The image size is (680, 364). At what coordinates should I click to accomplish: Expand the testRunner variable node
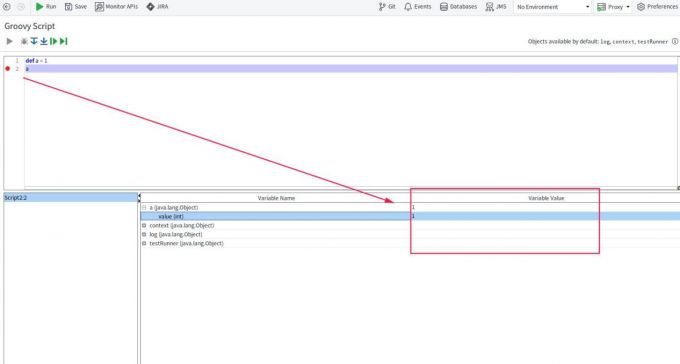[x=144, y=243]
